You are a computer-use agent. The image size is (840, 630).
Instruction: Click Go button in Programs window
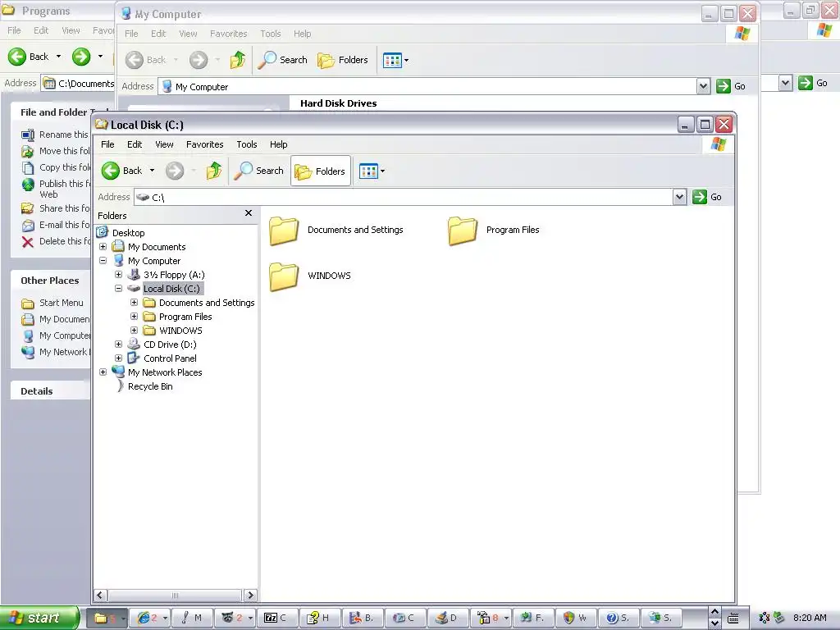tap(813, 83)
